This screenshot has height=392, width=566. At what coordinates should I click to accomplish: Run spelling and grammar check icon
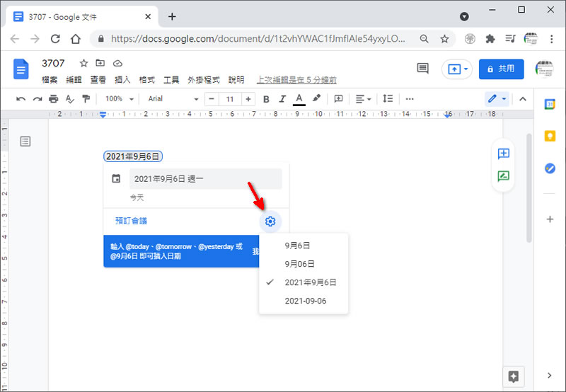[x=69, y=99]
